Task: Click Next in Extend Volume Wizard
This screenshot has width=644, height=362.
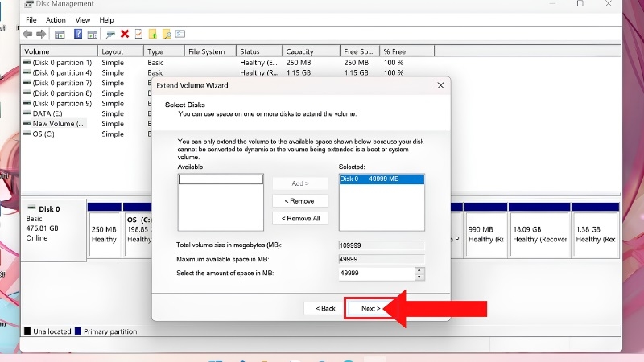Action: 370,308
